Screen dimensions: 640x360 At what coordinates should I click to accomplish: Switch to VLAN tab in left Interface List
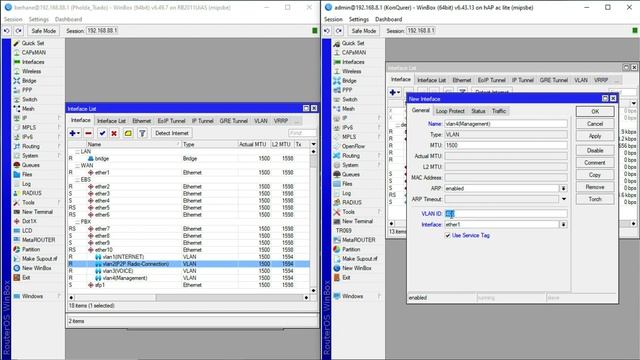(261, 121)
